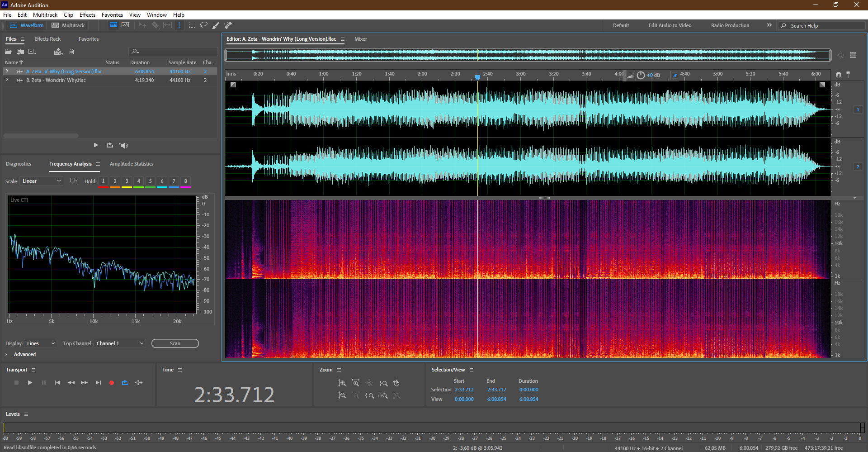Click the volume knob on the HUD

(x=641, y=75)
